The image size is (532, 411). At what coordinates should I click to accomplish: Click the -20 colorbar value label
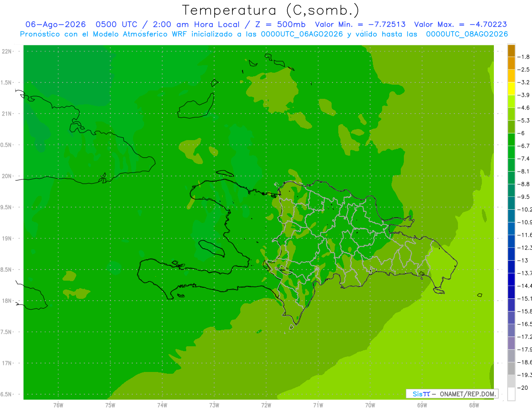tap(523, 388)
